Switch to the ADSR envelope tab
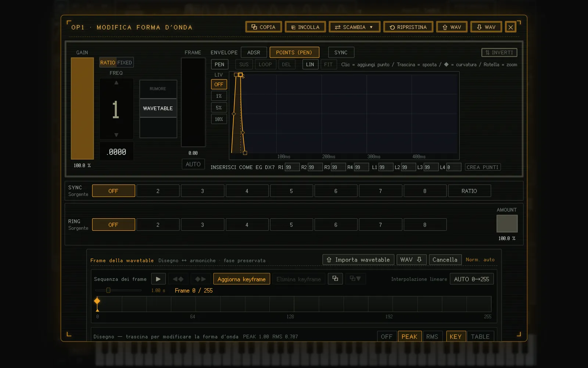The image size is (588, 368). [x=254, y=52]
